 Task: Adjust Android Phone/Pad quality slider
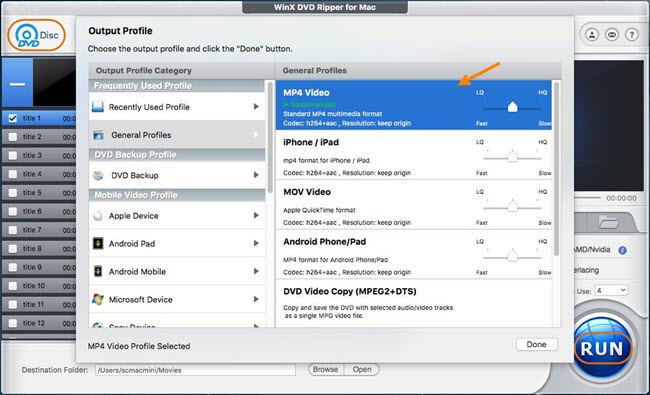(512, 256)
